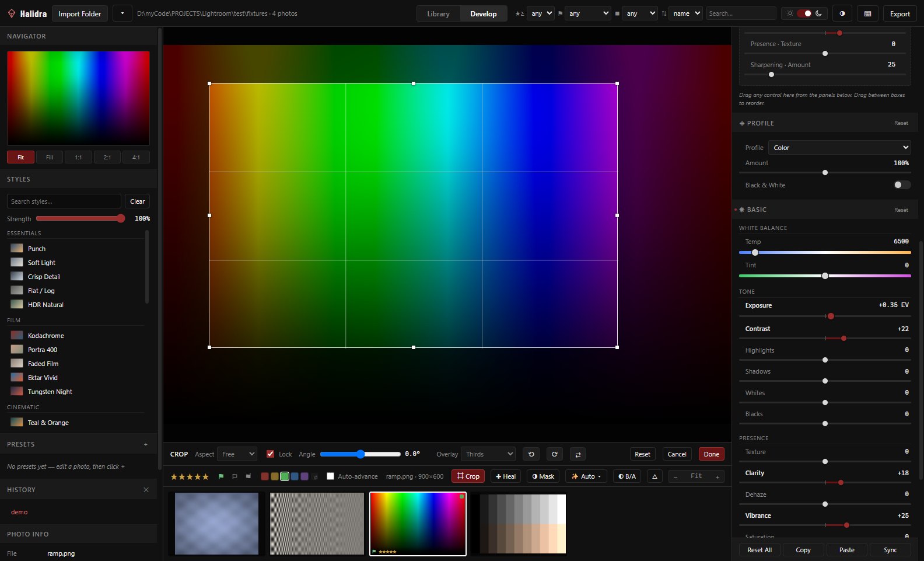924x561 pixels.
Task: Enable the Auto-advance checkbox
Action: tap(330, 476)
